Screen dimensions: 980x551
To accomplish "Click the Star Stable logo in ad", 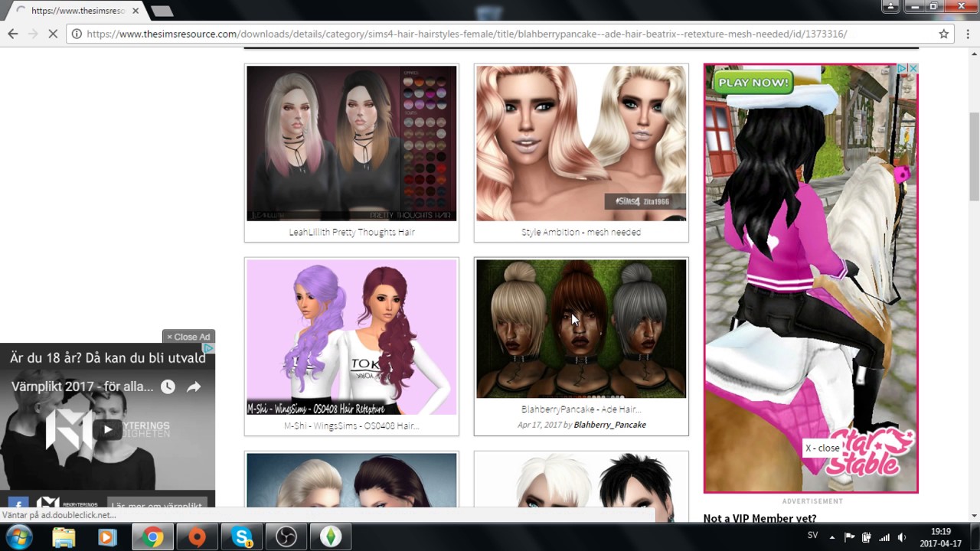I will tap(873, 453).
